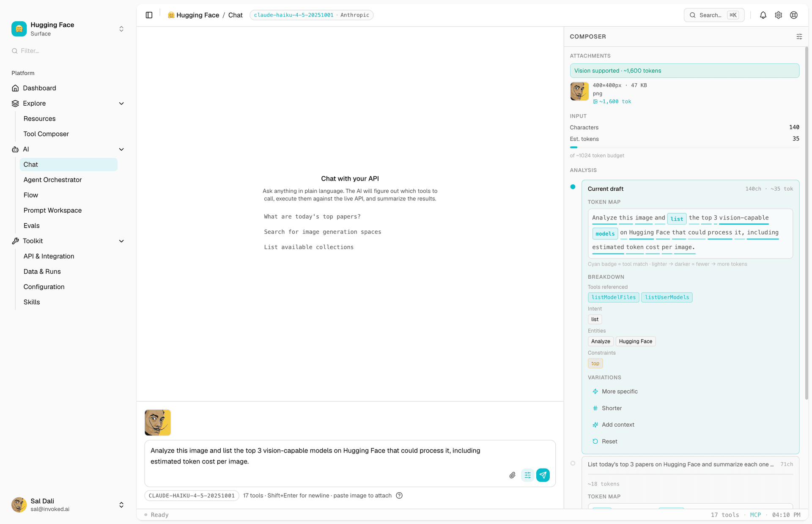Open Data & Runs
812x524 pixels.
[42, 272]
